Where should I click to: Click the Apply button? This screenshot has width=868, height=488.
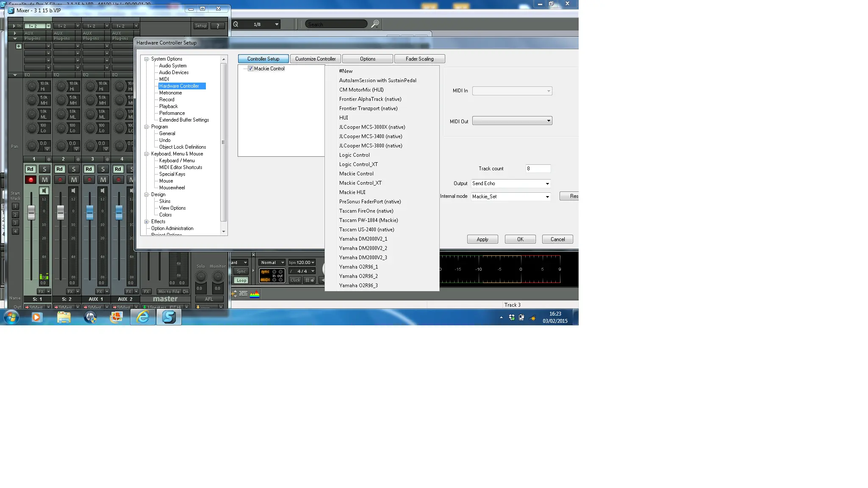point(483,239)
